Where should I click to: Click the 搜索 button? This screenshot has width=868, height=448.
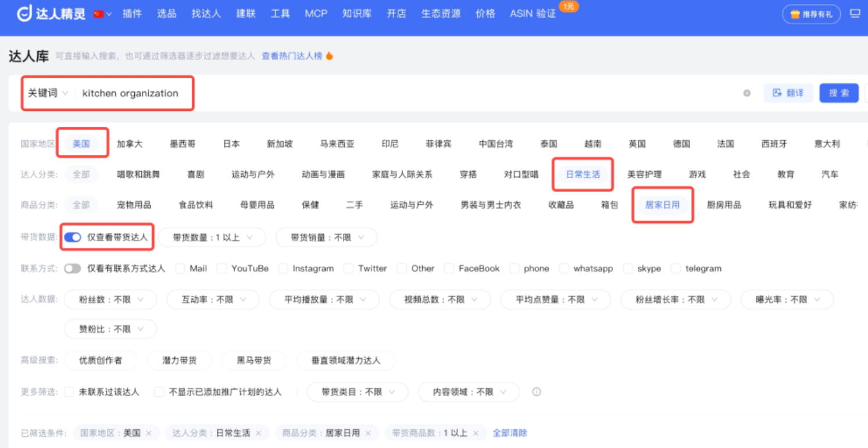(839, 93)
